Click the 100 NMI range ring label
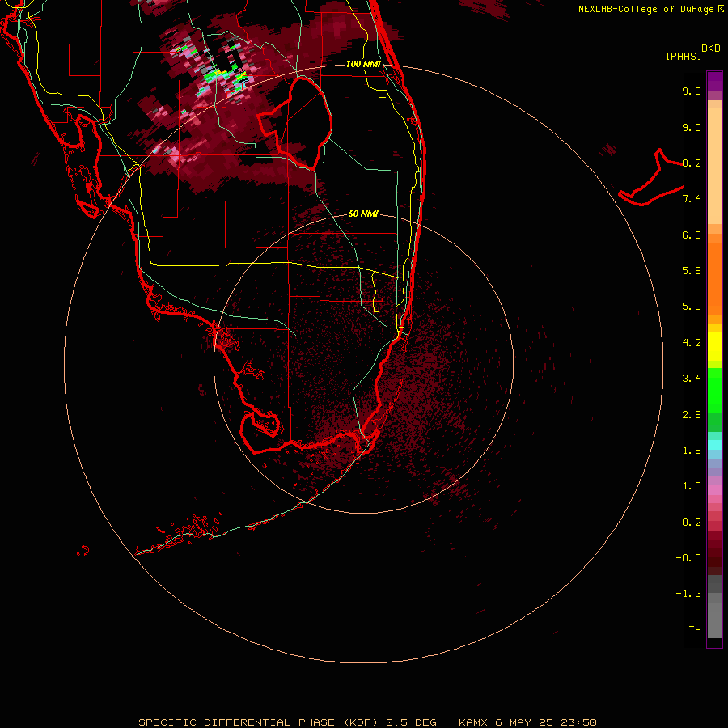Viewport: 728px width, 728px height. (x=363, y=64)
